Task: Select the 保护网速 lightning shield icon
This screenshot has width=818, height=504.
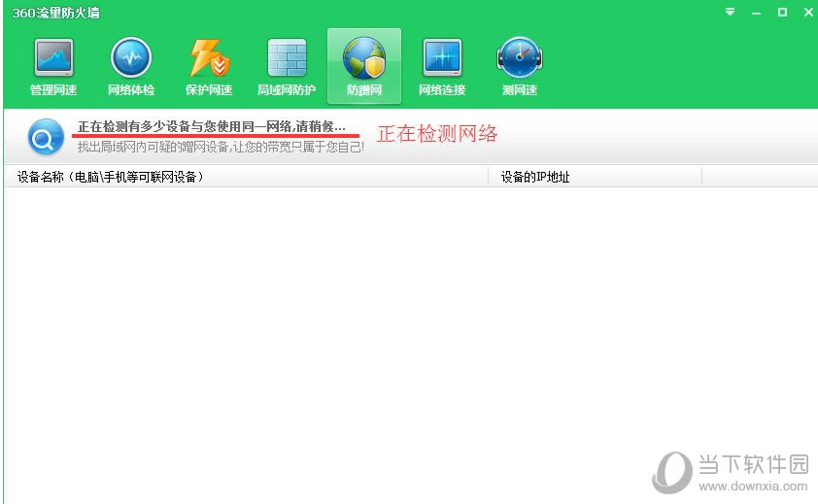Action: coord(209,67)
